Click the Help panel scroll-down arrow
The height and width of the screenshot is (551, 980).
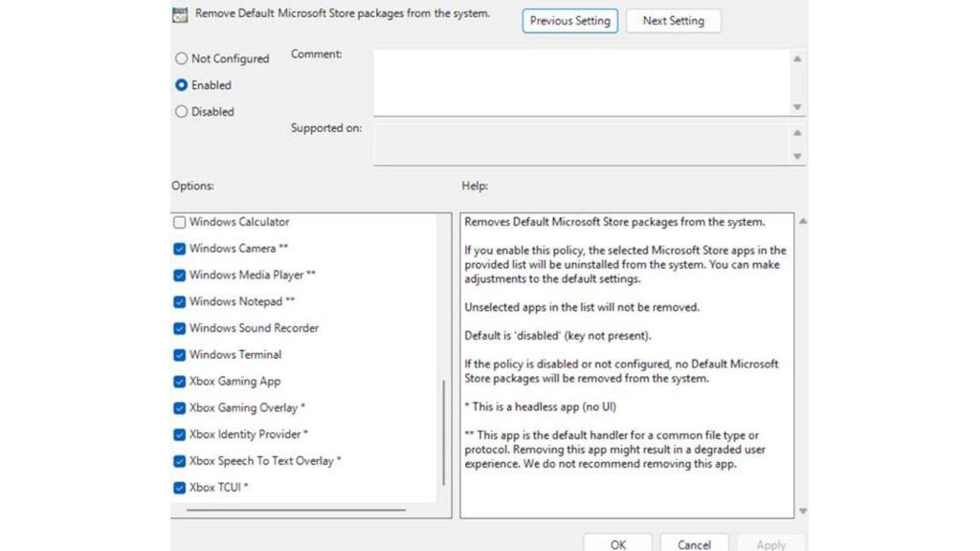pos(803,510)
